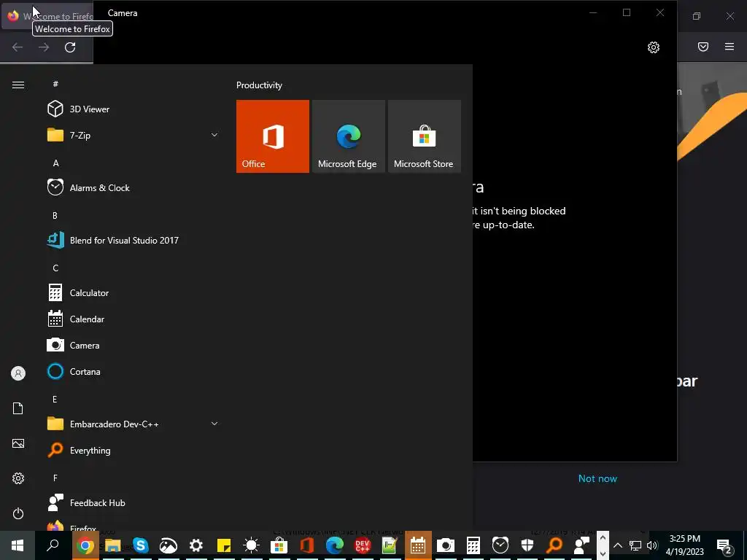Launch Cortana from the app list

point(133,371)
